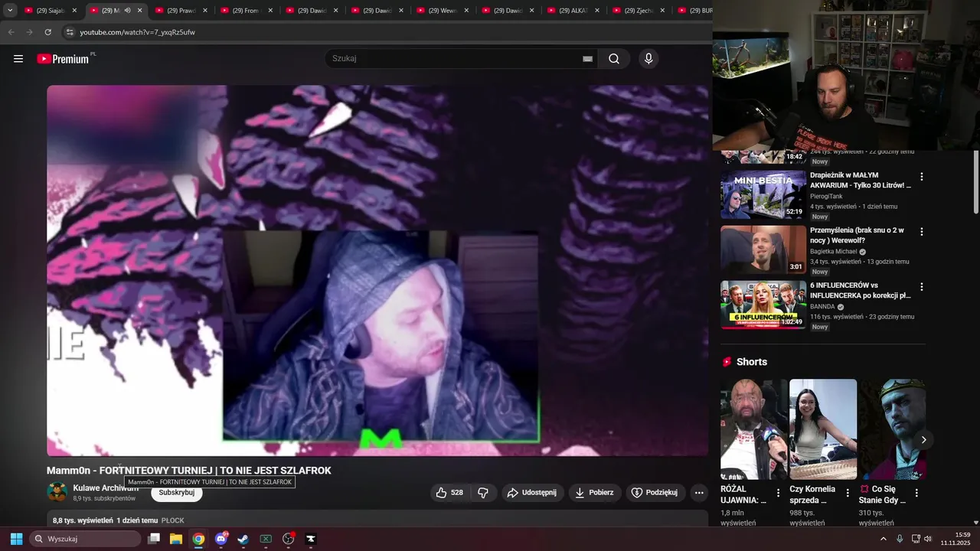Click the browser address bar URL
The image size is (980, 551).
click(x=137, y=32)
